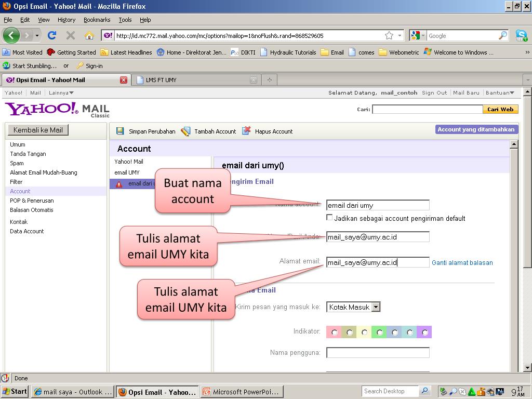
Task: Open the back/forward history dropdown arrow
Action: (x=37, y=35)
